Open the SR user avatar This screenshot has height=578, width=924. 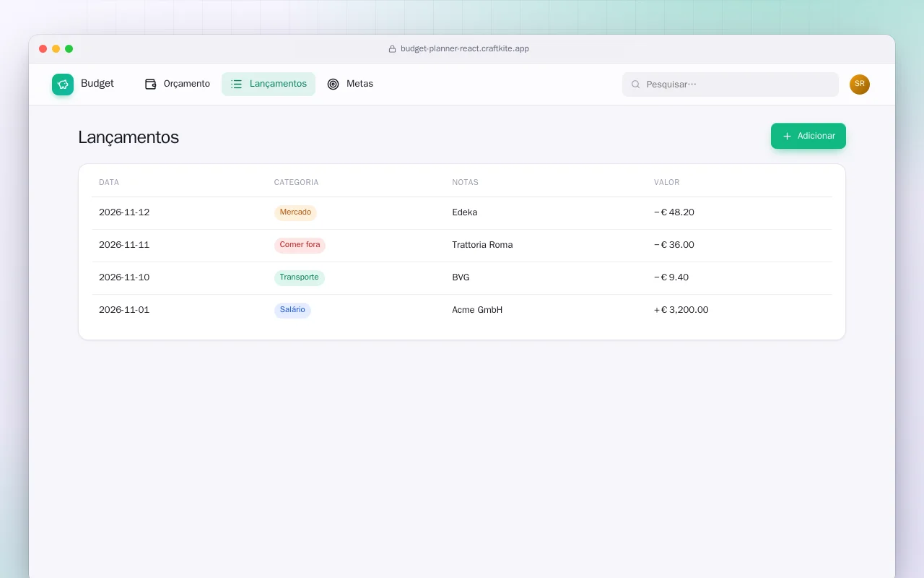(x=860, y=85)
